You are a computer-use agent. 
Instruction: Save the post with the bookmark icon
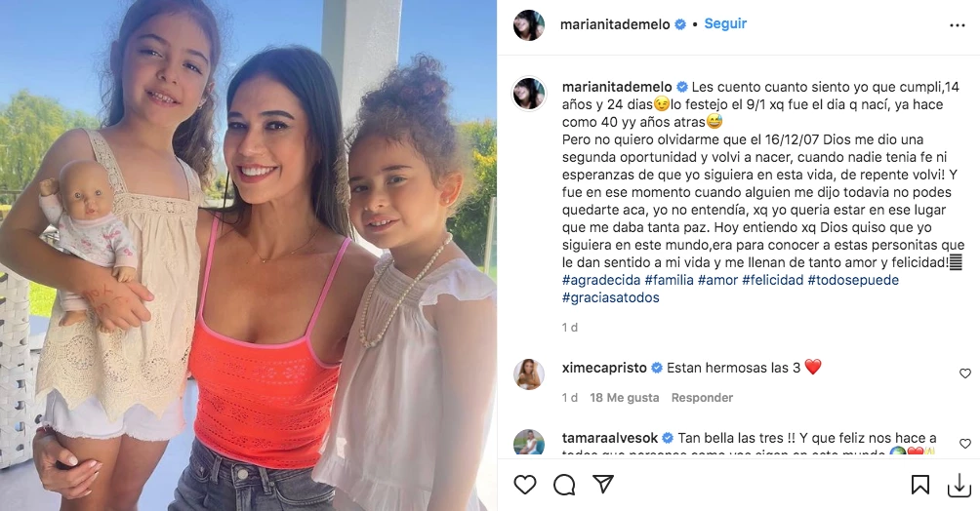[920, 485]
